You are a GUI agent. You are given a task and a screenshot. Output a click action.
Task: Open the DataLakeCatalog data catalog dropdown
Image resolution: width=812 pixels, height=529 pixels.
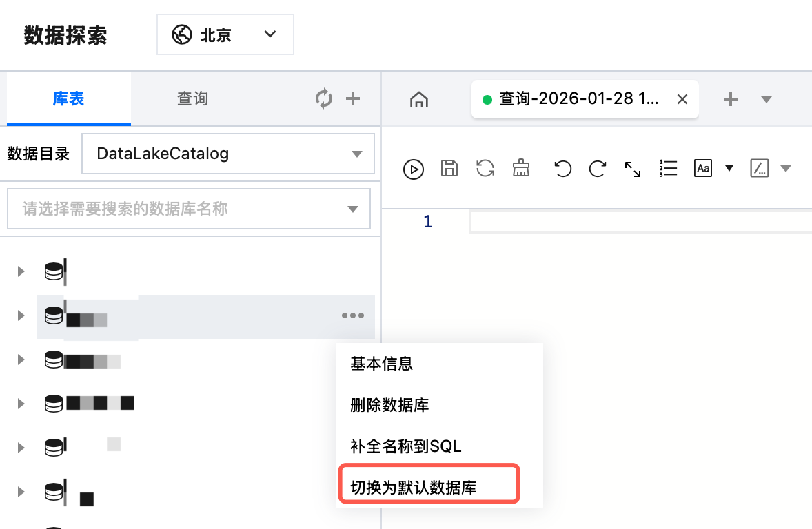pyautogui.click(x=228, y=154)
